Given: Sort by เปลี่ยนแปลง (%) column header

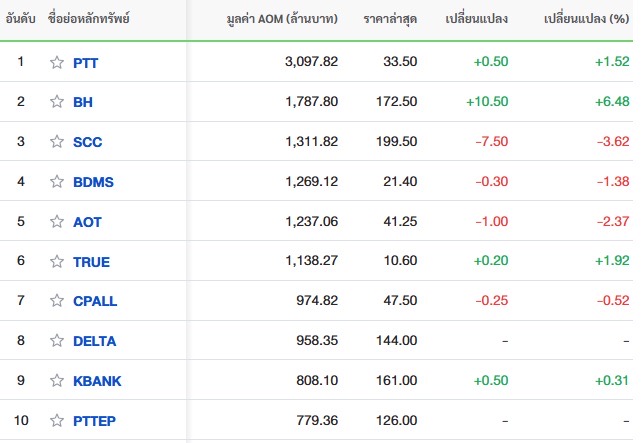Looking at the screenshot, I should (586, 19).
